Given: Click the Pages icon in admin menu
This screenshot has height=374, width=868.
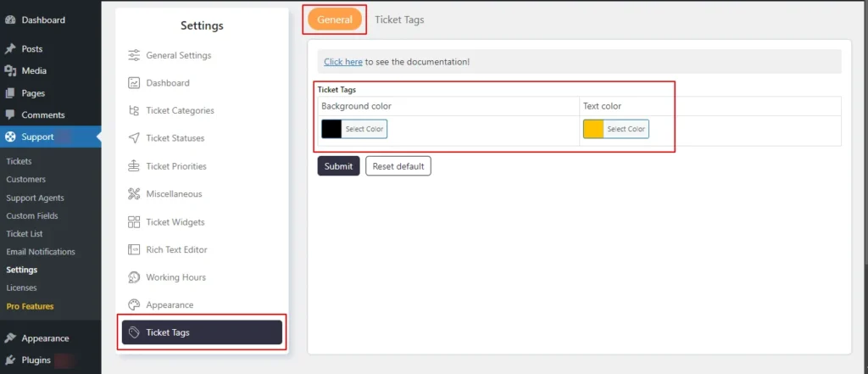Looking at the screenshot, I should click(10, 93).
